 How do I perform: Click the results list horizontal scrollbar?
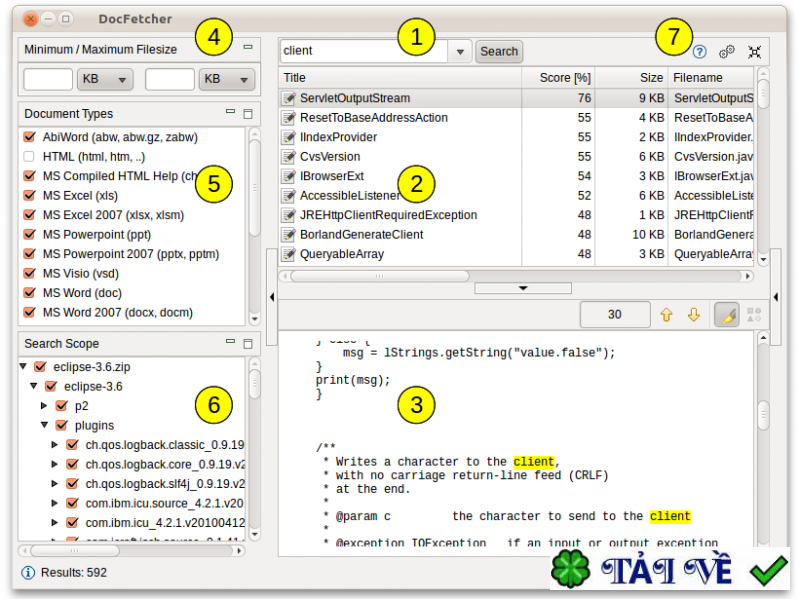click(380, 275)
